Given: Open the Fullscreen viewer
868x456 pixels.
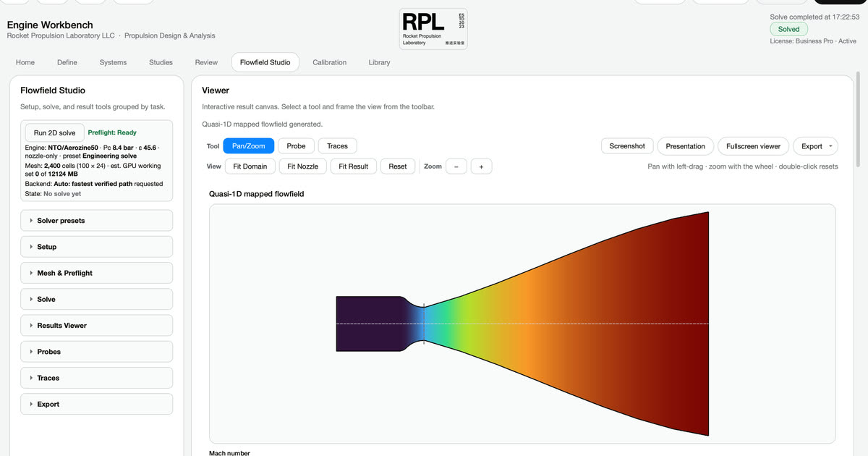Looking at the screenshot, I should pos(753,146).
